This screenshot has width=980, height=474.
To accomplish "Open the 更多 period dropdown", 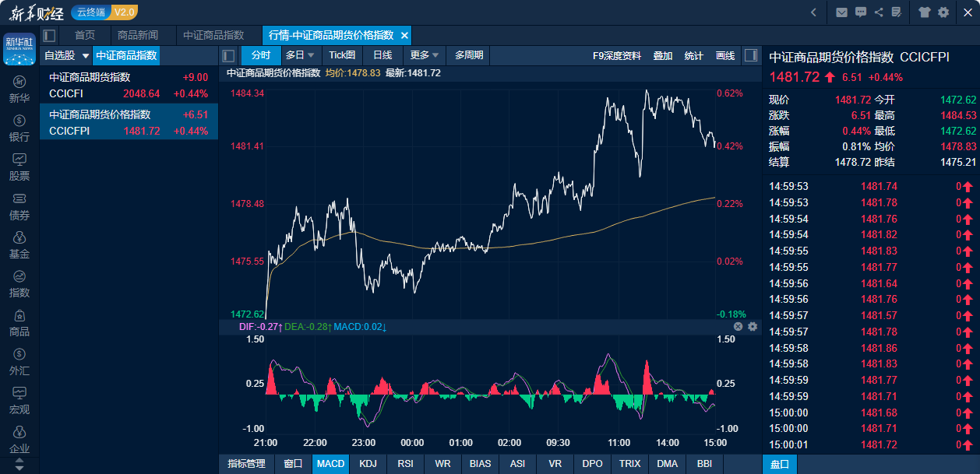I will coord(425,55).
